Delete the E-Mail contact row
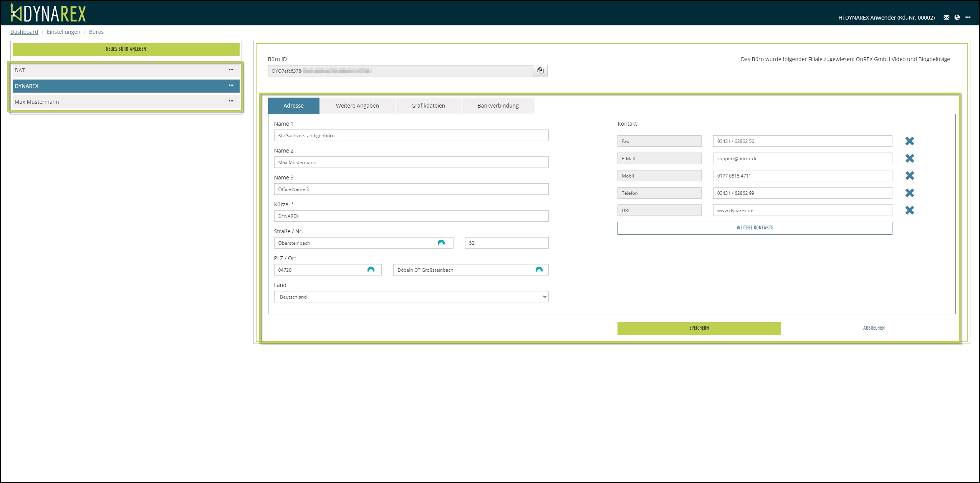 pyautogui.click(x=909, y=158)
